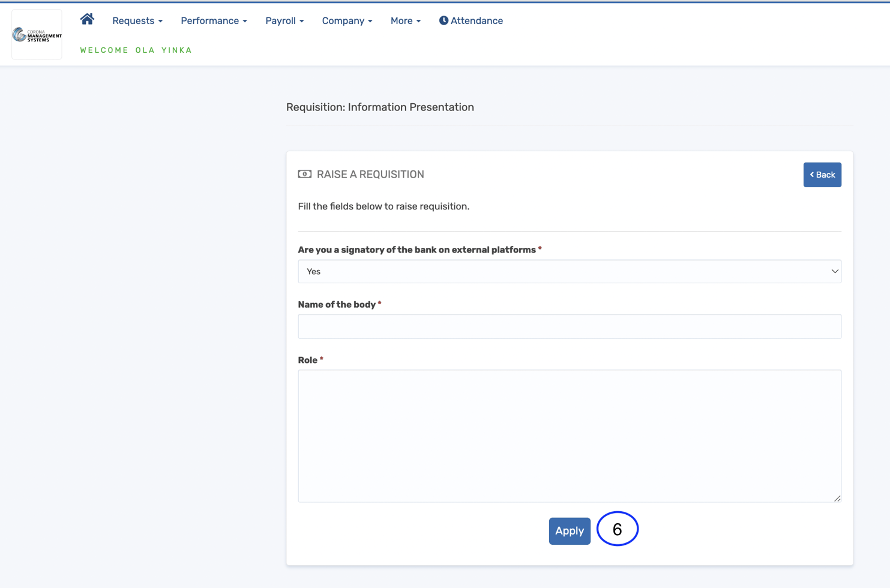Expand the signatory answer combo box

[570, 271]
